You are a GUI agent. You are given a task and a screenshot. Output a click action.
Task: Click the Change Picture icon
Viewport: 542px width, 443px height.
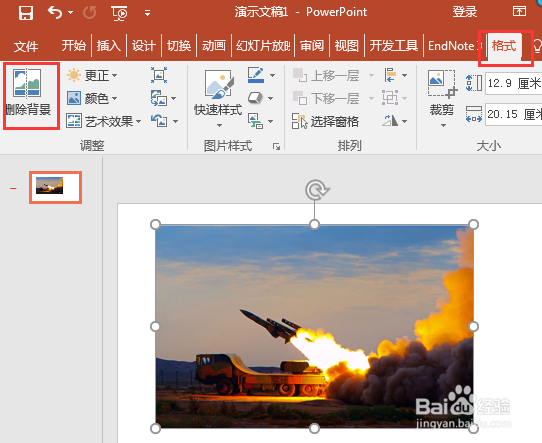pos(159,98)
